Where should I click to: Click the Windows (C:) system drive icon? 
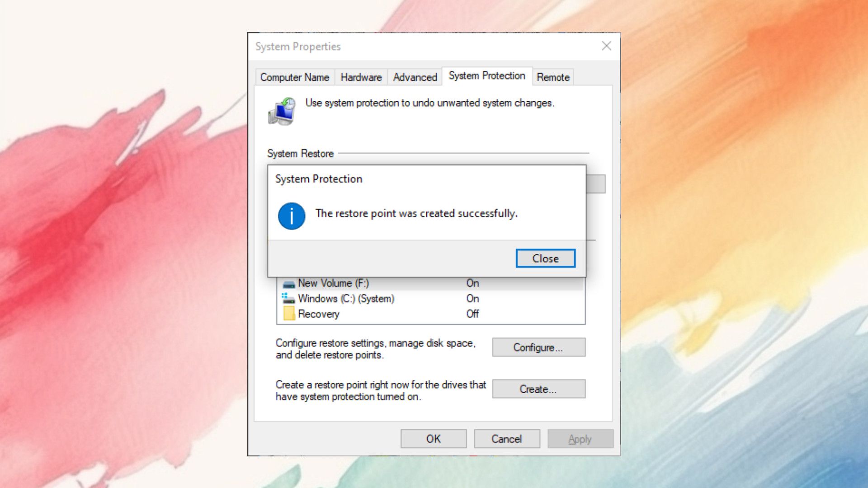tap(288, 298)
